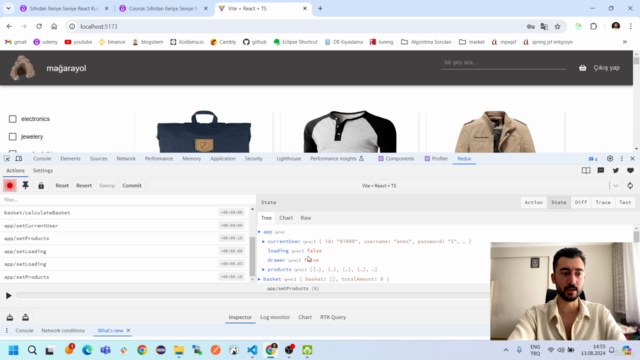Toggle the Redux record button
Image resolution: width=640 pixels, height=360 pixels.
coord(10,186)
